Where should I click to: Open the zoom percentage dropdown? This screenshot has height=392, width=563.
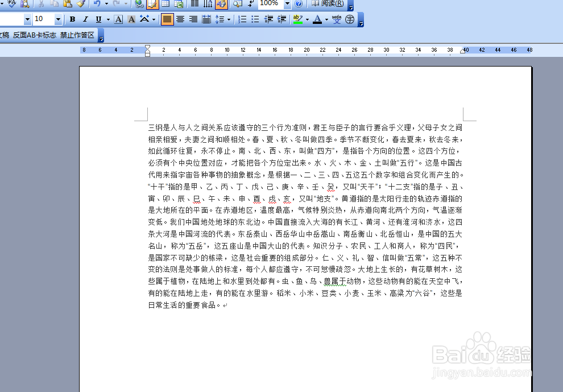(287, 3)
